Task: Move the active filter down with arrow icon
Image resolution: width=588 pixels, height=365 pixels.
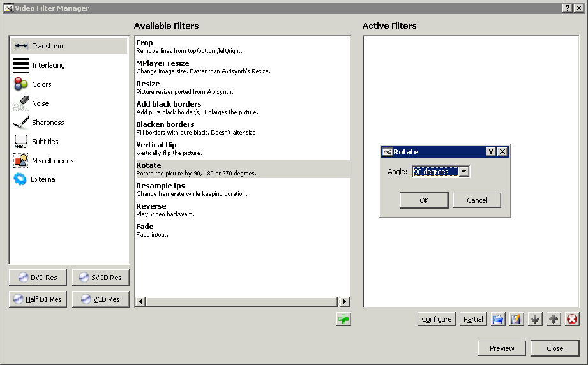Action: 535,319
